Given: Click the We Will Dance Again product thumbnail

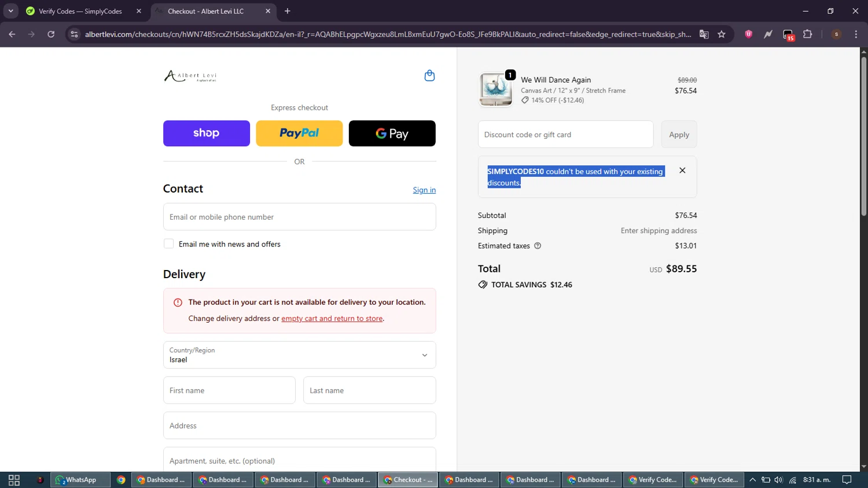Looking at the screenshot, I should 496,90.
